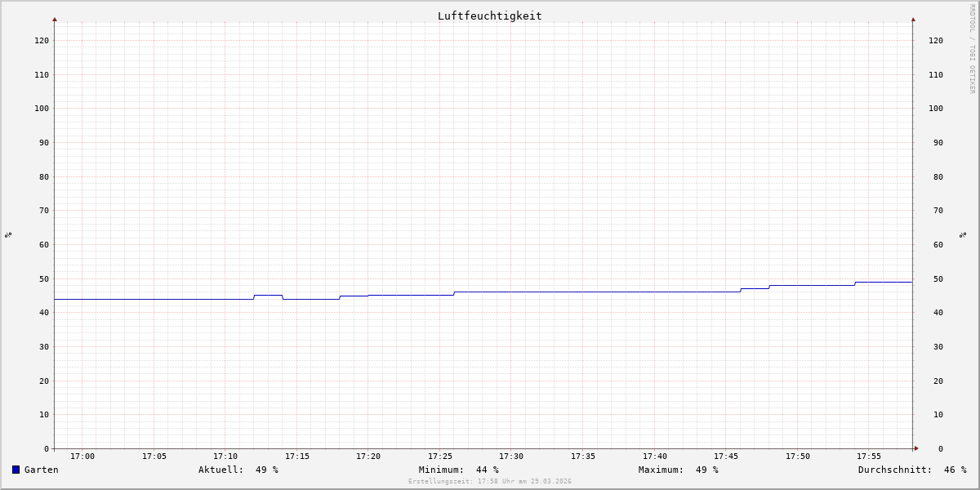Click the left axis 120 label
The width and height of the screenshot is (980, 490).
[x=42, y=40]
